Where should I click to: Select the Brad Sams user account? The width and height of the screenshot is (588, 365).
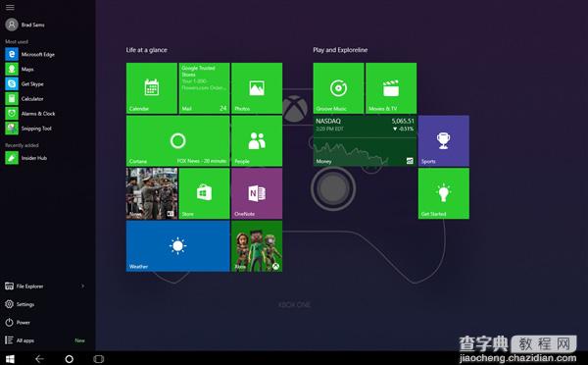click(25, 25)
